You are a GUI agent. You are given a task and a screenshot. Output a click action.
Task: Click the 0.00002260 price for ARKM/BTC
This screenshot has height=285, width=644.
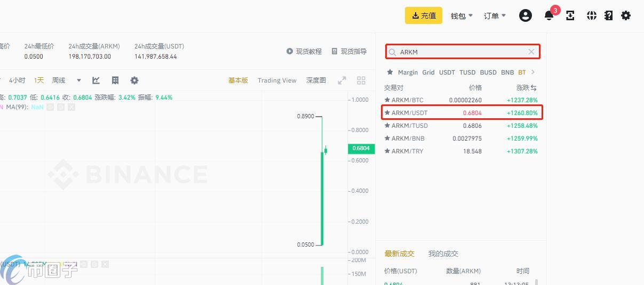(465, 100)
